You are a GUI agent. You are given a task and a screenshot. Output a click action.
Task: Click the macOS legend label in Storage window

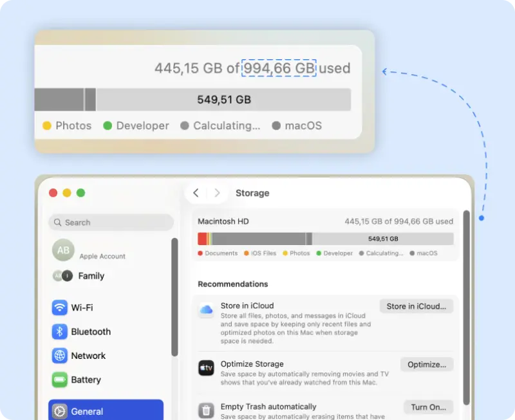[427, 253]
